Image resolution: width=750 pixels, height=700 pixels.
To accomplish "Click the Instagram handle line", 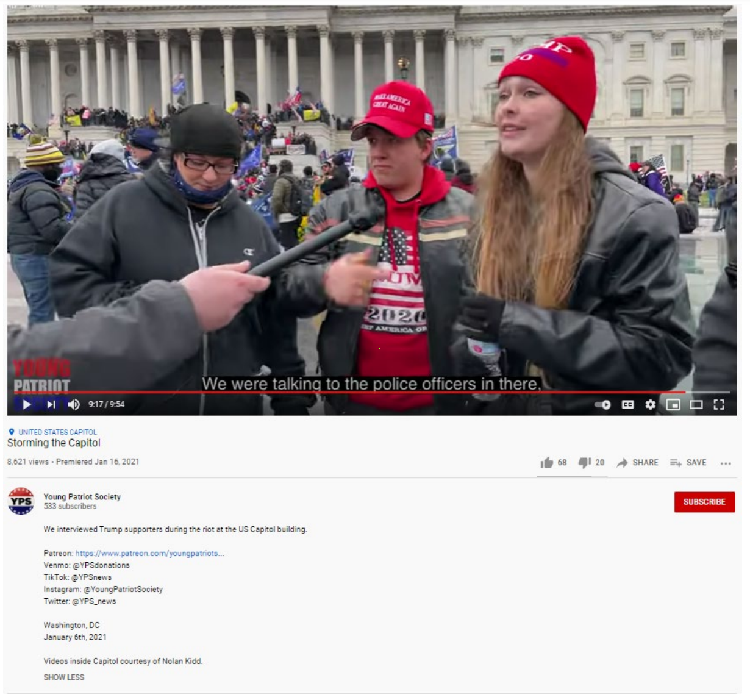I will point(103,590).
